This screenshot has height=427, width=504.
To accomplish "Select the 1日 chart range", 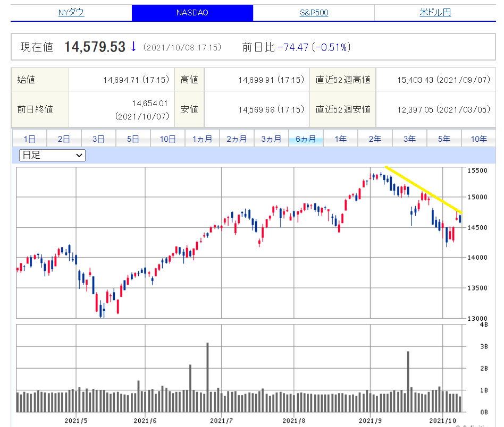I will pos(30,139).
